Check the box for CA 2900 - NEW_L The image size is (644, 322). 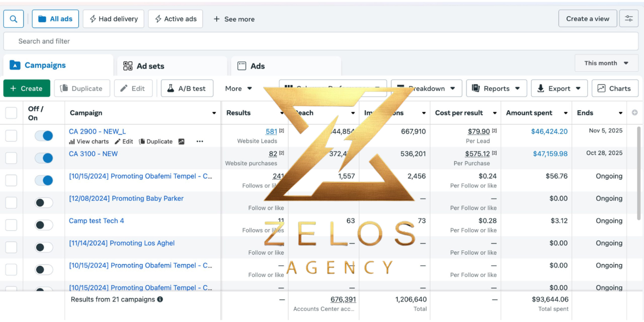click(x=11, y=136)
